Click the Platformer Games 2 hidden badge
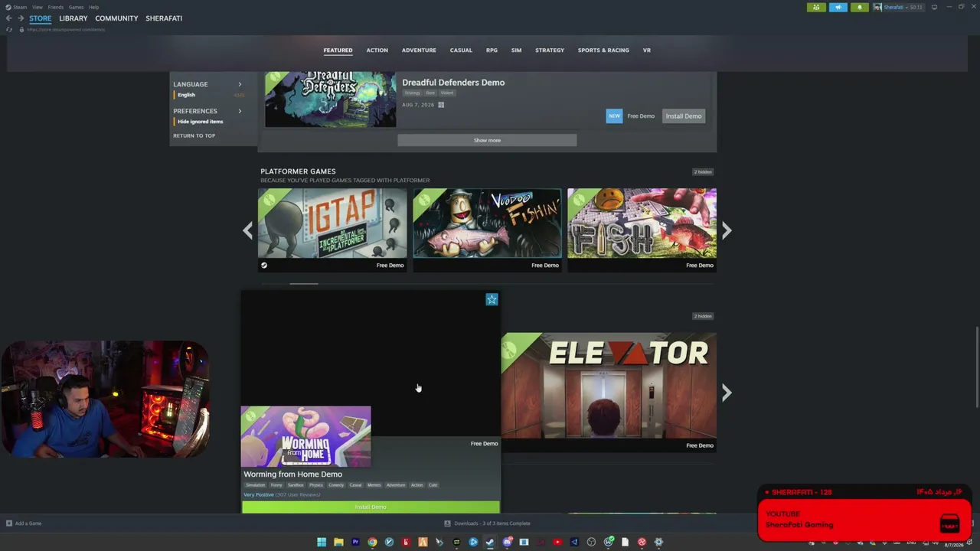 click(x=703, y=172)
